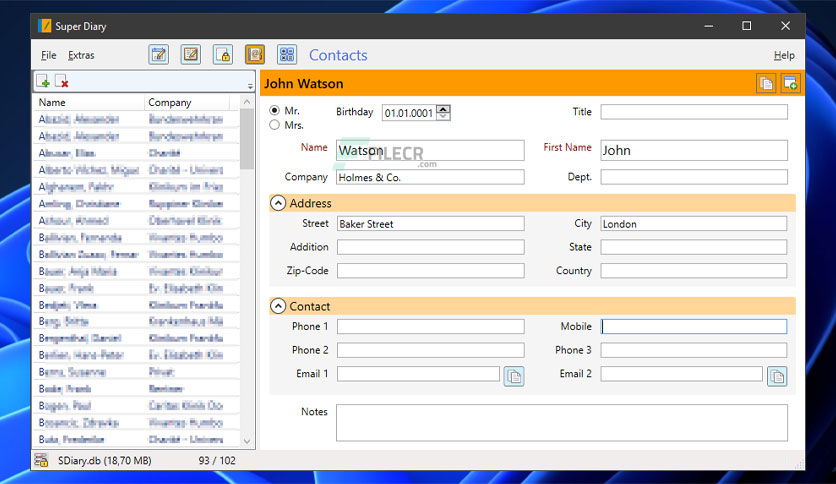Select the Mrs. radio button
Image resolution: width=836 pixels, height=484 pixels.
point(275,125)
